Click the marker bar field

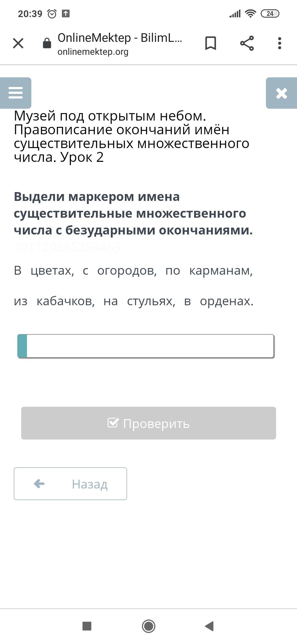pyautogui.click(x=145, y=346)
